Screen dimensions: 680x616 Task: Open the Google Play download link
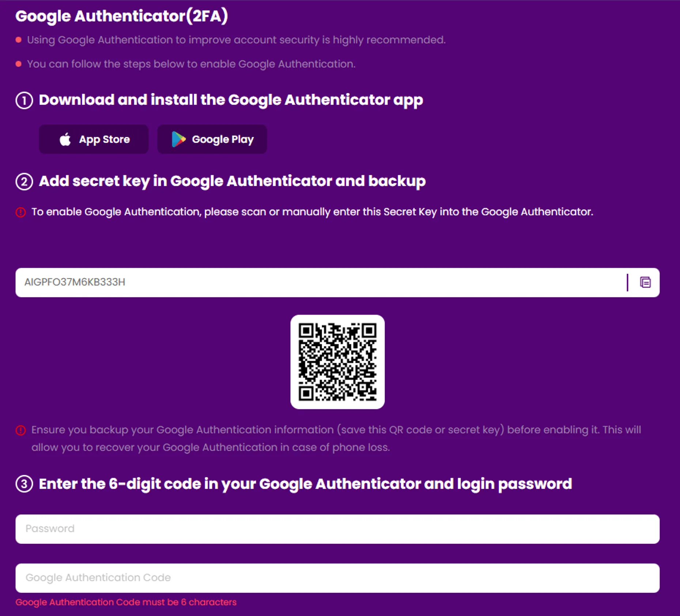coord(212,139)
